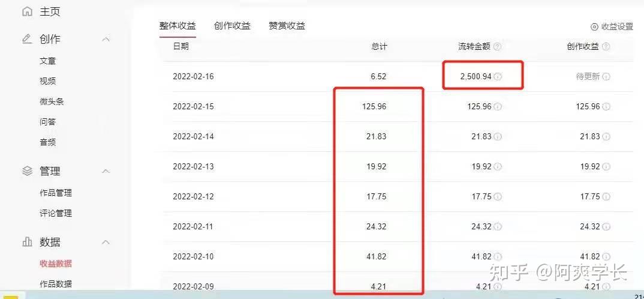Click the date 2022-02-12
Image resolution: width=644 pixels, height=299 pixels.
coord(194,196)
